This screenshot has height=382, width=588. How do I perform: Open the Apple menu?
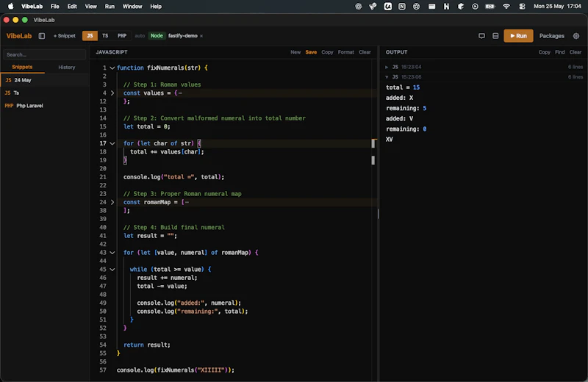(x=10, y=7)
